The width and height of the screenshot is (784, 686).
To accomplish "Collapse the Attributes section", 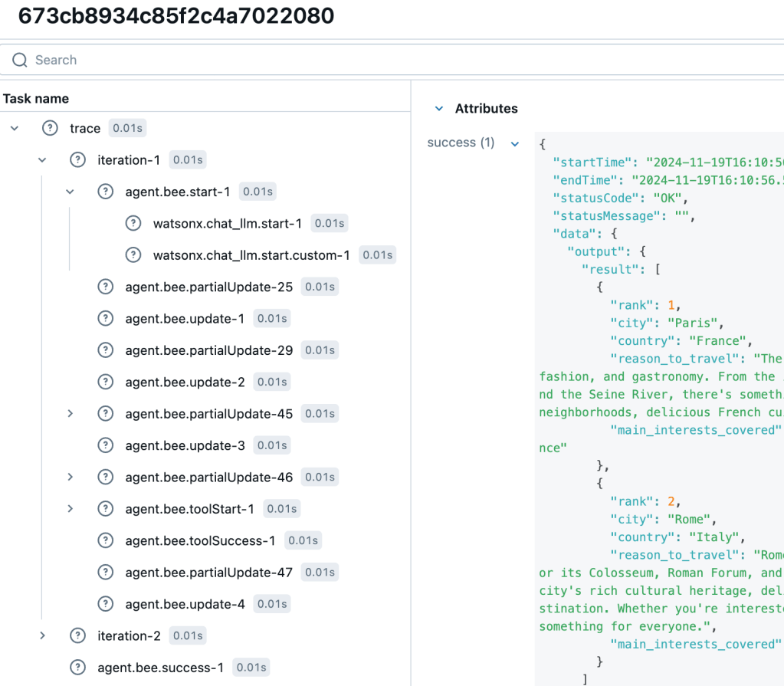I will coord(439,109).
